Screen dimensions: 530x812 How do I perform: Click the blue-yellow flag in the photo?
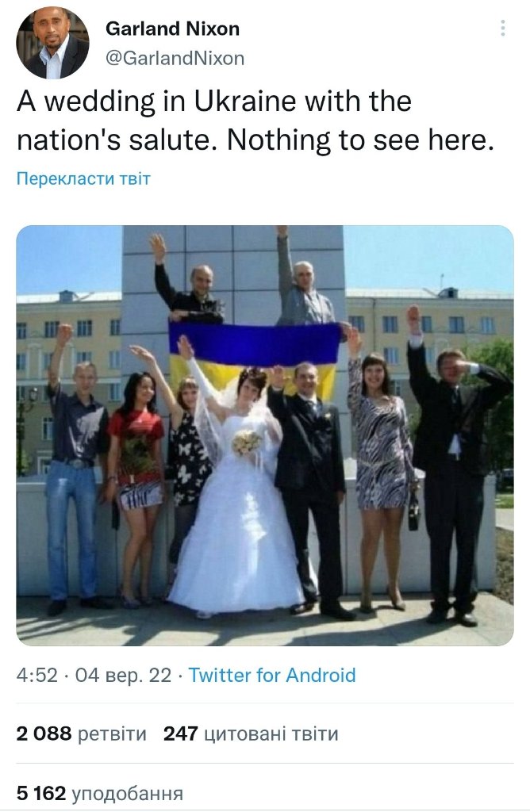click(x=255, y=356)
